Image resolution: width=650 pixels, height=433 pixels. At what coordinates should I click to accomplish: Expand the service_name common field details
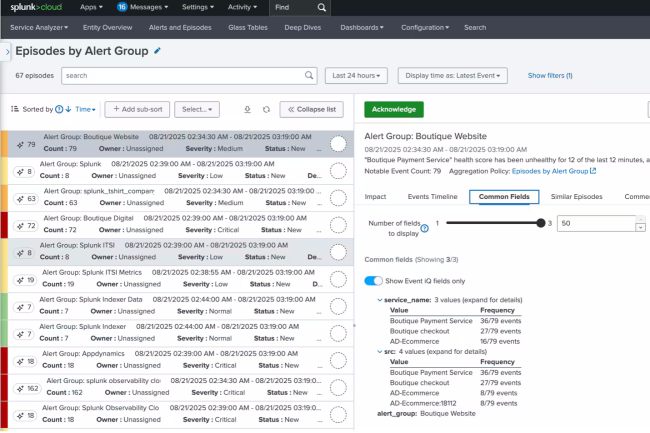click(381, 299)
